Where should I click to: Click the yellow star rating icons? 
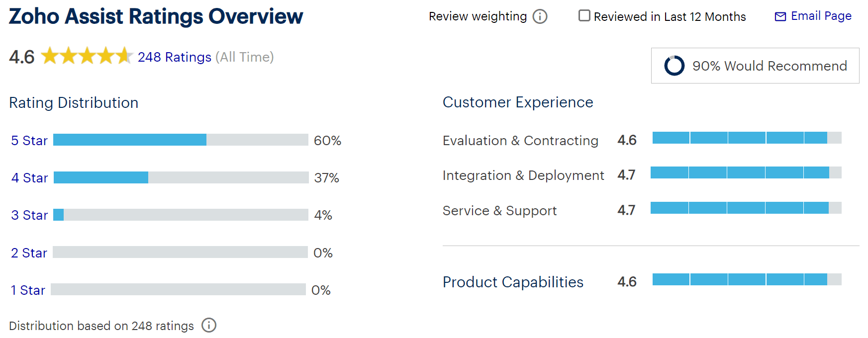click(x=87, y=56)
